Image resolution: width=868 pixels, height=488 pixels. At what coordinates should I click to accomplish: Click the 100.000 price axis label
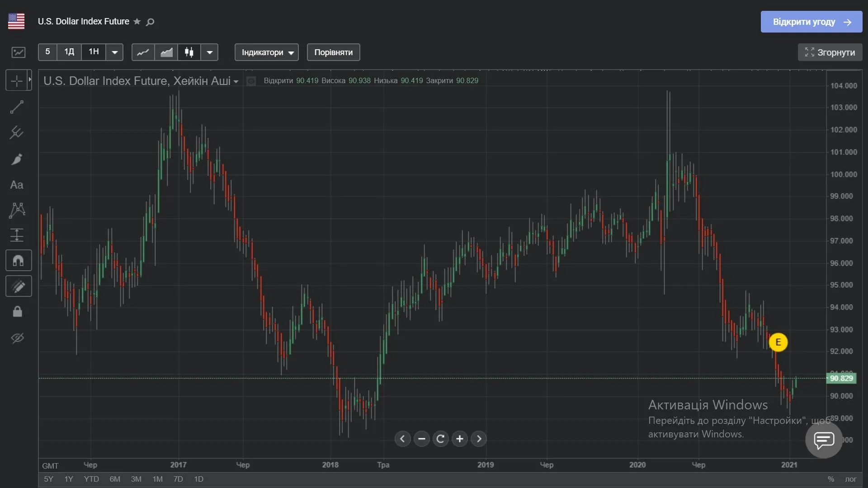click(x=844, y=174)
